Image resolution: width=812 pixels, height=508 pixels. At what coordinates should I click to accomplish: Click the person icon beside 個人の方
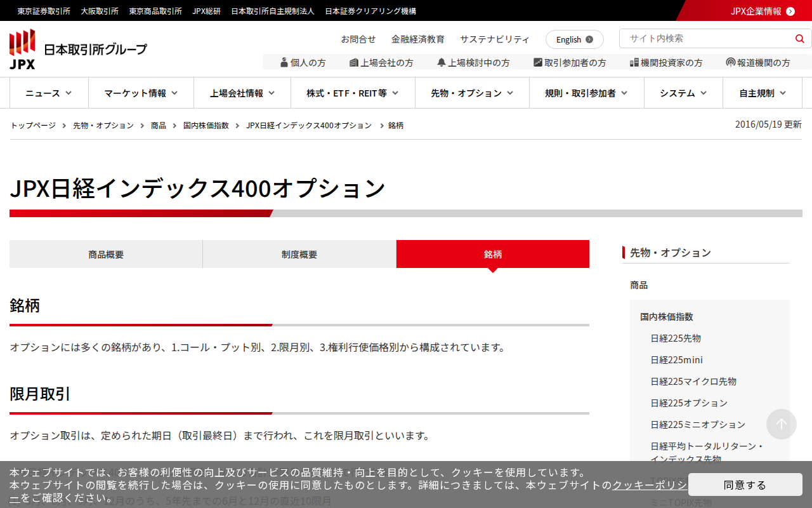(x=284, y=62)
